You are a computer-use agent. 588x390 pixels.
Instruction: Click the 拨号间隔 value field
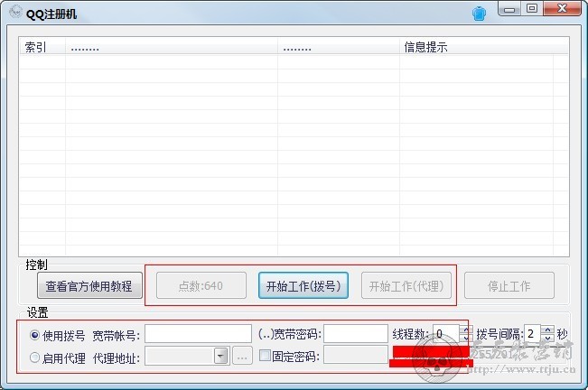(532, 333)
